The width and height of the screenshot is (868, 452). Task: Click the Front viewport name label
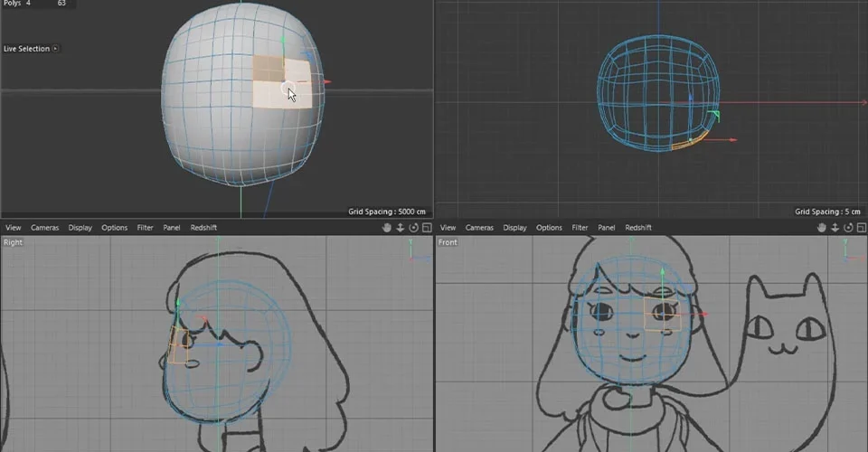[x=448, y=242]
